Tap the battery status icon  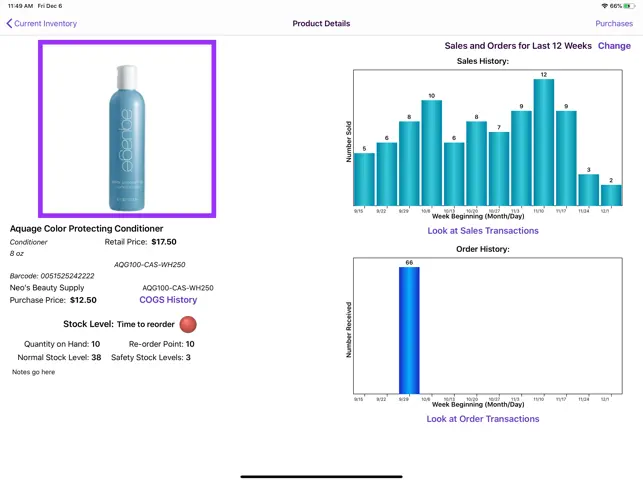point(629,6)
